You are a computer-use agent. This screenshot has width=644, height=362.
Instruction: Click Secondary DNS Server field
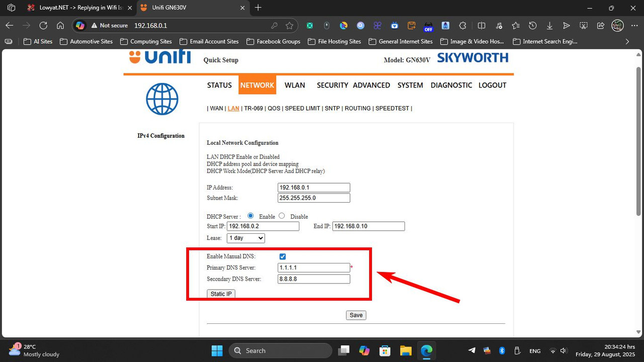pos(314,279)
